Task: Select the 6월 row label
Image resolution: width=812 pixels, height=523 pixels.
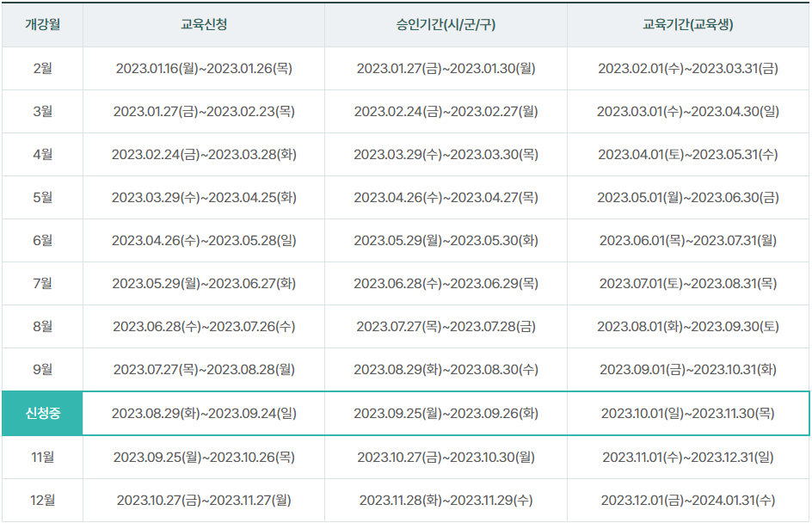Action: point(42,240)
